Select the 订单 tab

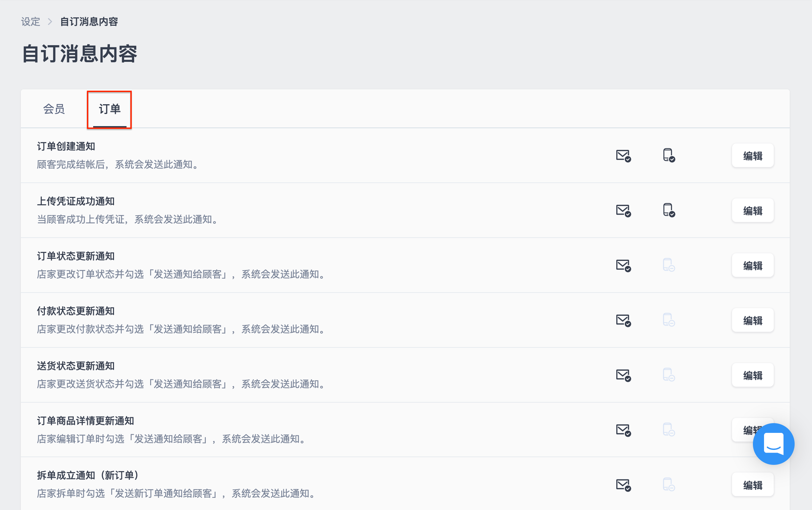[x=109, y=109]
